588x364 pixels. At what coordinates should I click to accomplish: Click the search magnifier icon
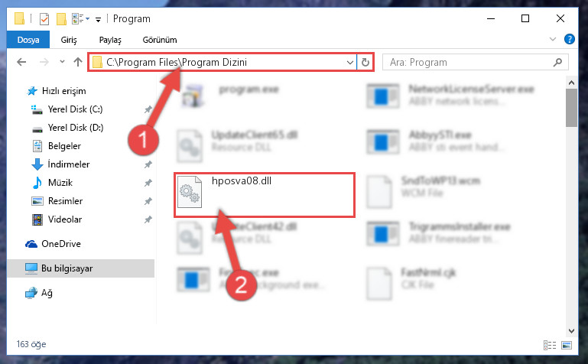tap(557, 62)
